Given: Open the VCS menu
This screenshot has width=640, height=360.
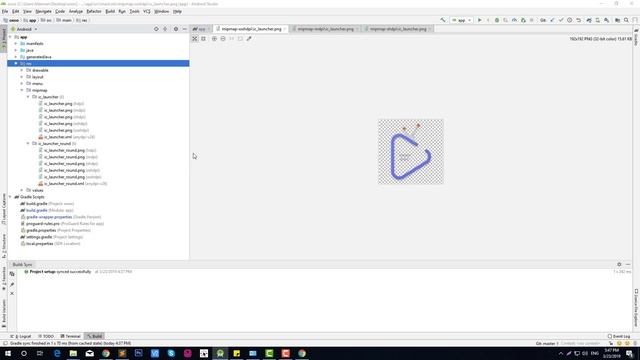Looking at the screenshot, I should coord(147,11).
